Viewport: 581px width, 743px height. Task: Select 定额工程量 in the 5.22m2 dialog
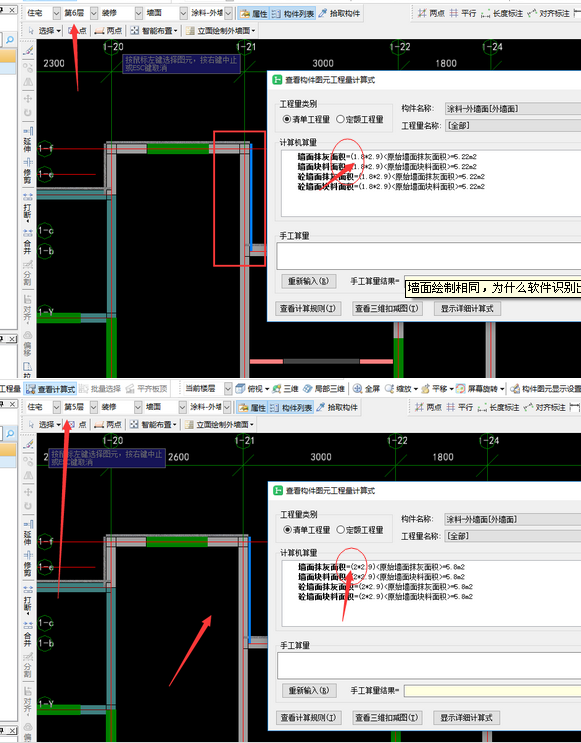(x=360, y=119)
